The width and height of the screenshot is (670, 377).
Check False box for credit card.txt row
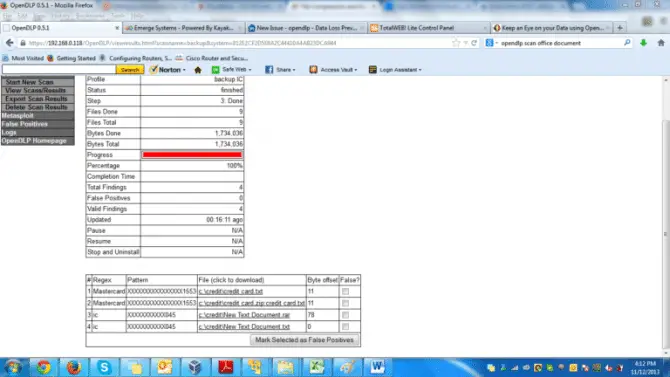pyautogui.click(x=345, y=292)
